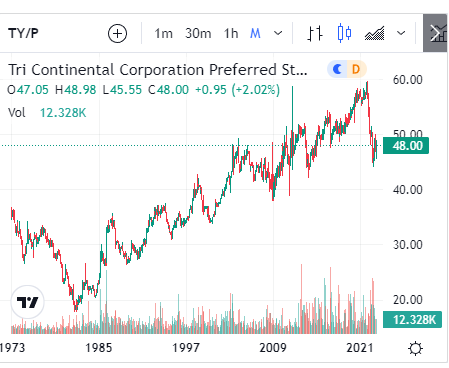This screenshot has width=449, height=368.
Task: Click the 1997 time axis label
Action: click(x=186, y=348)
